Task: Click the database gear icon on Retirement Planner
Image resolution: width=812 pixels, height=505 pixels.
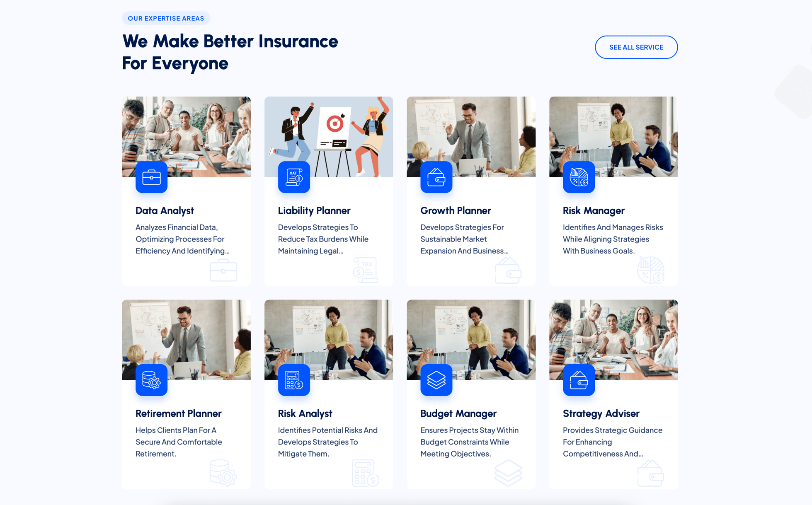Action: click(151, 380)
